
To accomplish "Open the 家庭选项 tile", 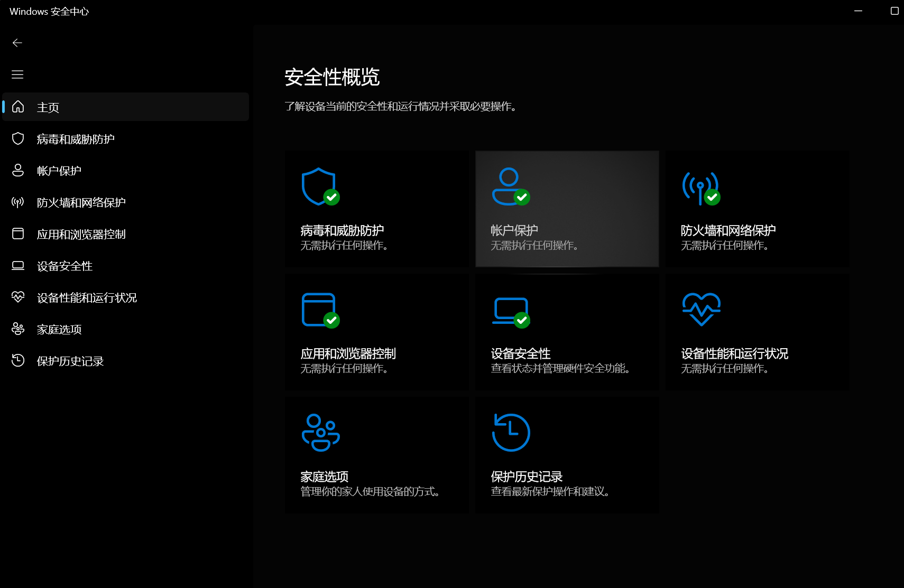I will click(x=376, y=454).
